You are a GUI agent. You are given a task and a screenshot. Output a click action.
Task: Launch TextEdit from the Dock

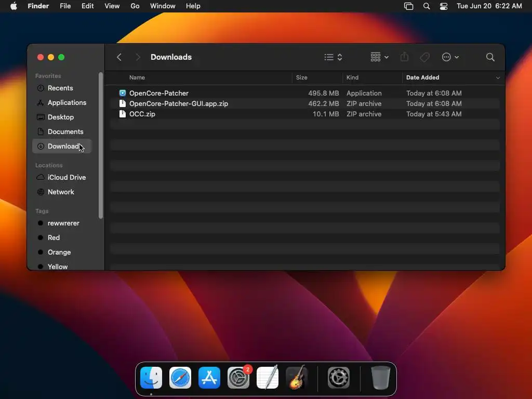click(x=268, y=378)
